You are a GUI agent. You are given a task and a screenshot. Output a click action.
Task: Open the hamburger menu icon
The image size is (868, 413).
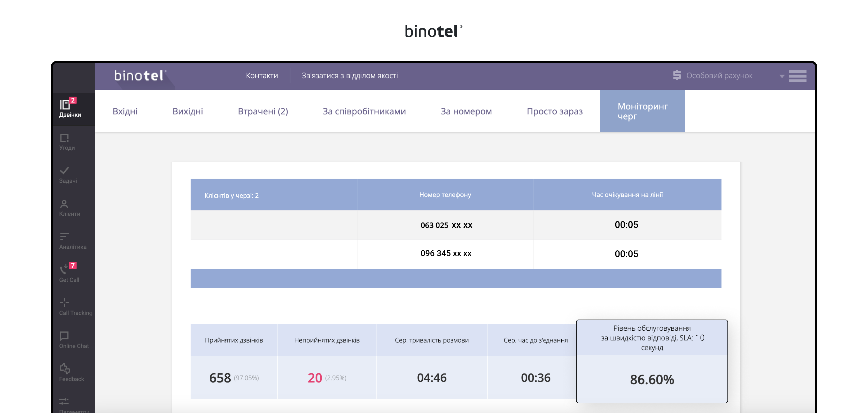797,76
